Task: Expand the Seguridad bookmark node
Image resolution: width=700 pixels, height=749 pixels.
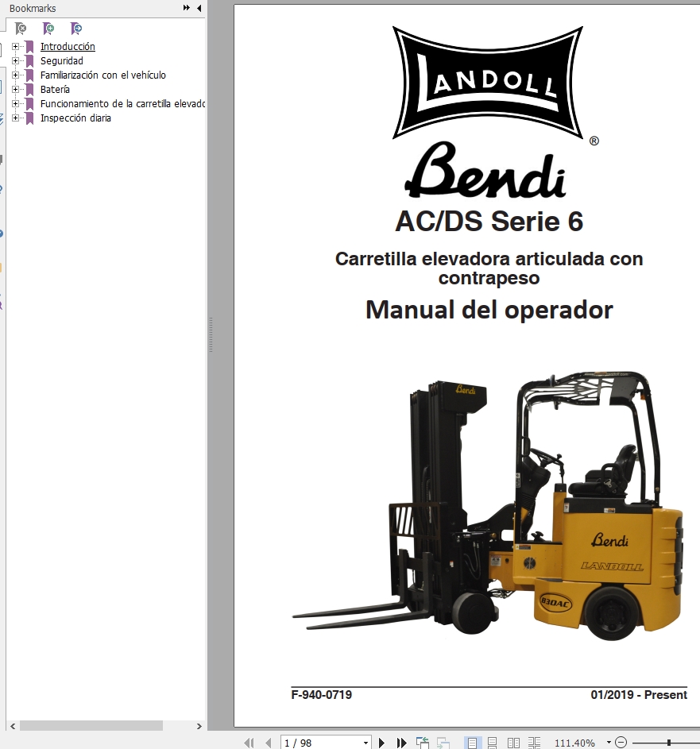Action: pyautogui.click(x=15, y=60)
